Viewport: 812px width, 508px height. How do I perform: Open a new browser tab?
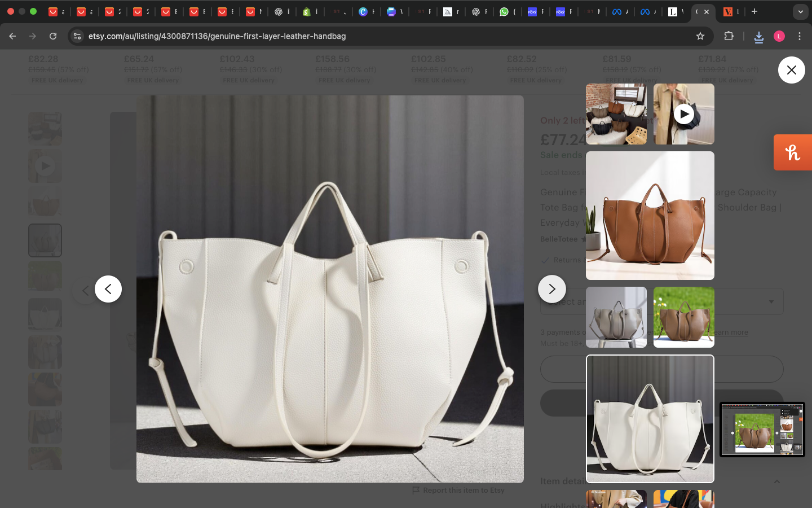pos(754,11)
